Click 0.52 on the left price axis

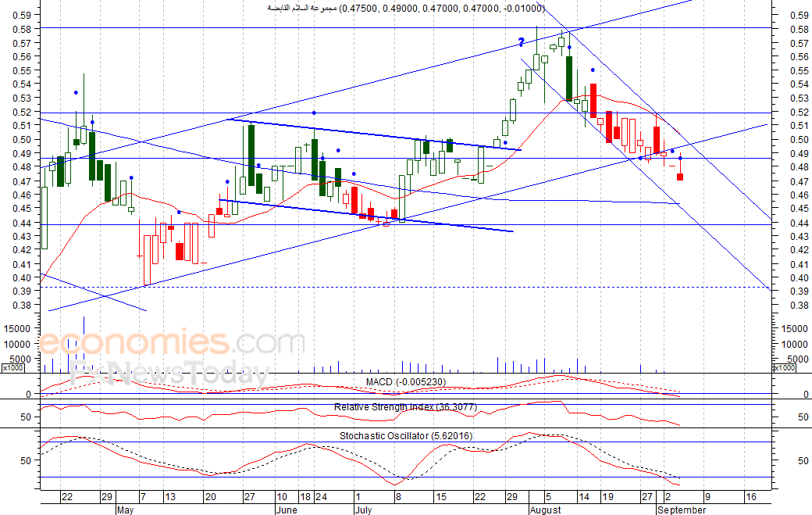coord(22,113)
